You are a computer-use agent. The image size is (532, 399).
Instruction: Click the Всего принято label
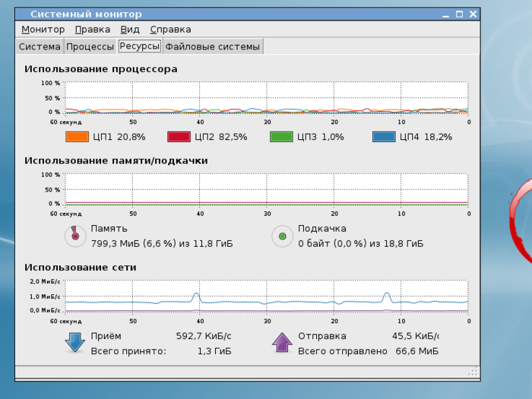coord(128,351)
